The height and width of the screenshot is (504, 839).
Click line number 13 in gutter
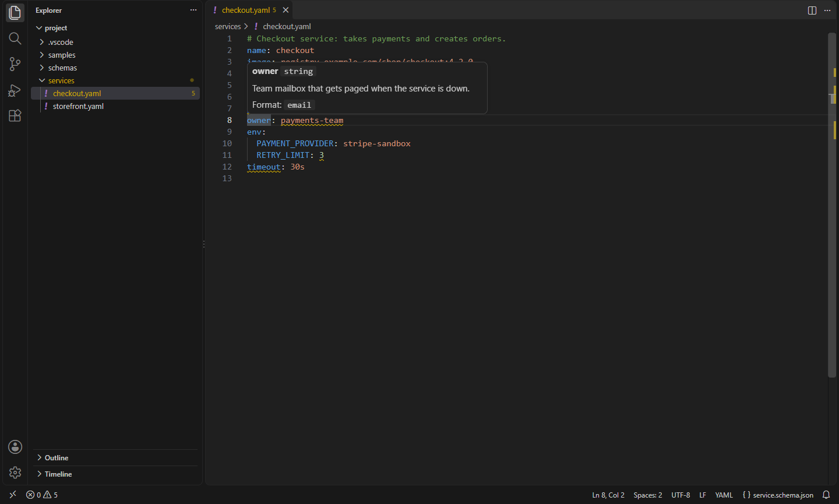pyautogui.click(x=227, y=178)
